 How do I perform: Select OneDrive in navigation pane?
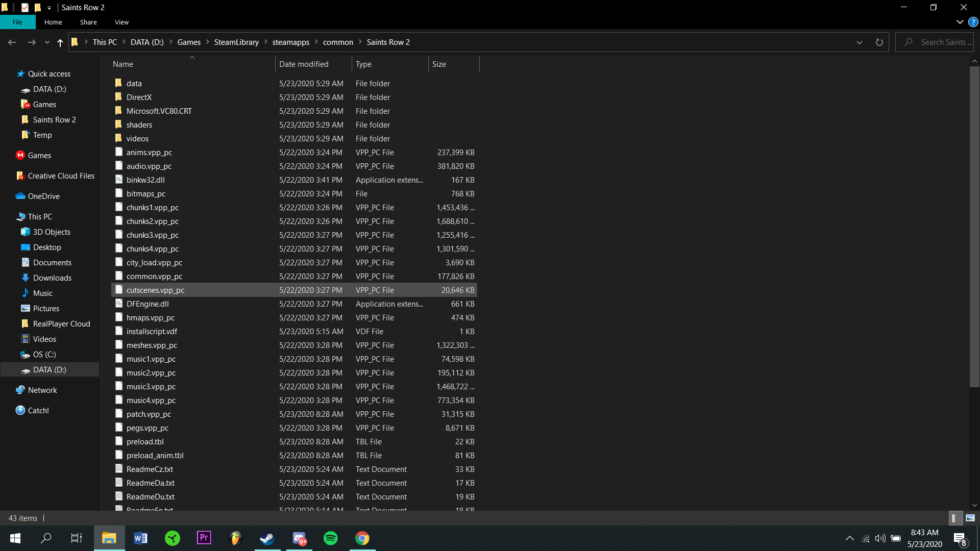[x=43, y=196]
